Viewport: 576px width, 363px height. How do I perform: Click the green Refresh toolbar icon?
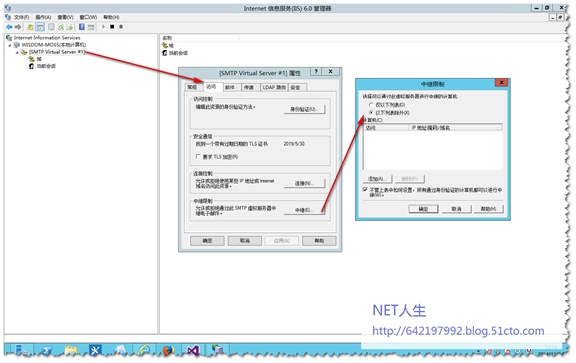(61, 27)
